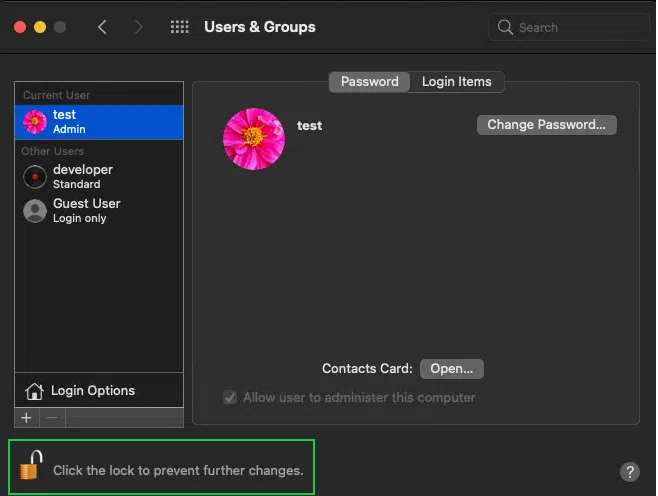
Task: Open help with the question mark button
Action: click(x=629, y=471)
